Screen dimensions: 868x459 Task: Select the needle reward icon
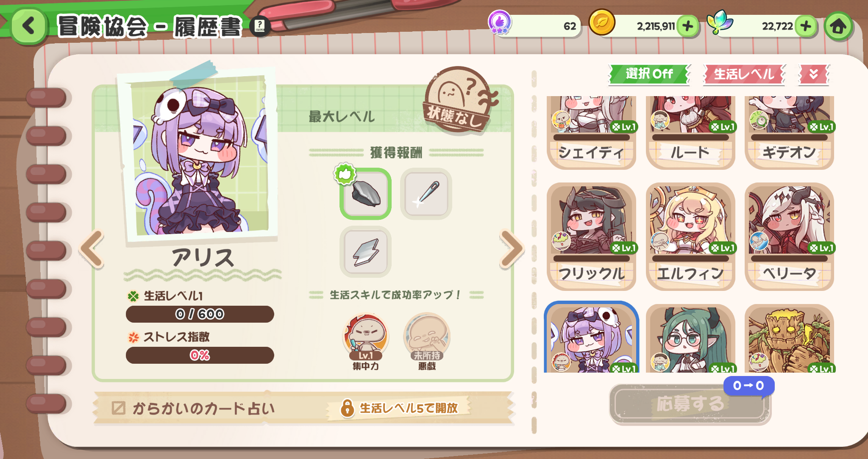tap(426, 194)
